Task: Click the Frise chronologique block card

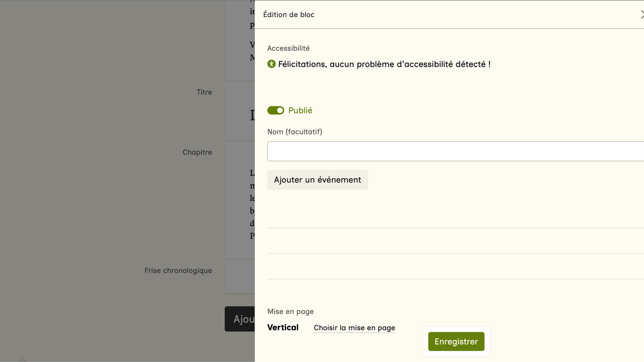Action: point(239,277)
